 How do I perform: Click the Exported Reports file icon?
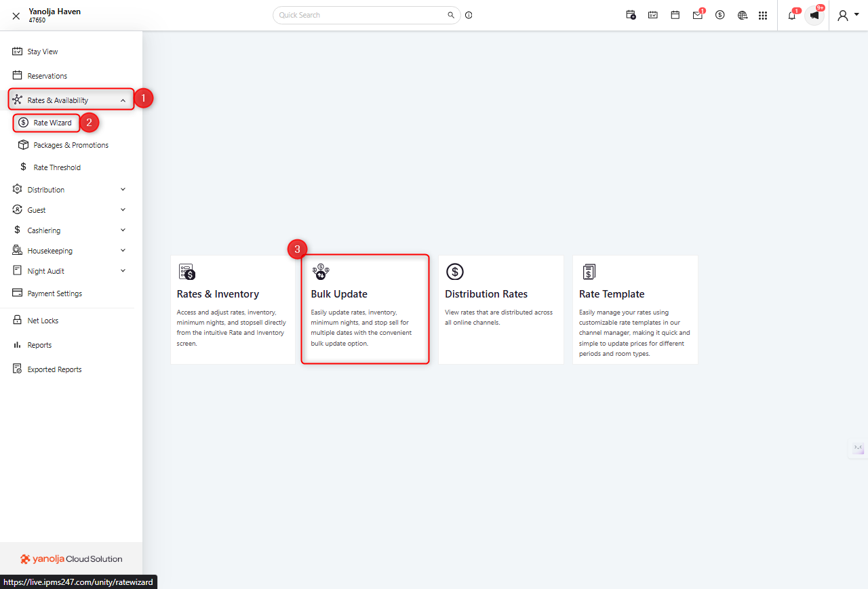point(17,369)
